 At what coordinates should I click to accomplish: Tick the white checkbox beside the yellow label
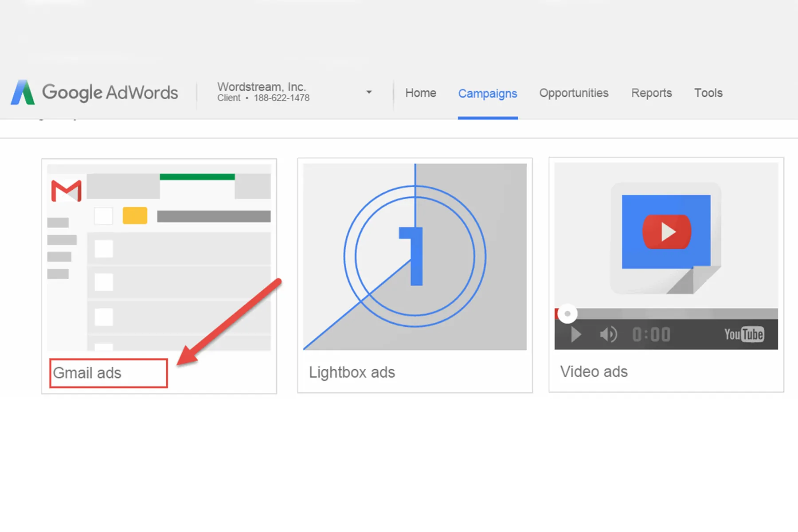104,216
